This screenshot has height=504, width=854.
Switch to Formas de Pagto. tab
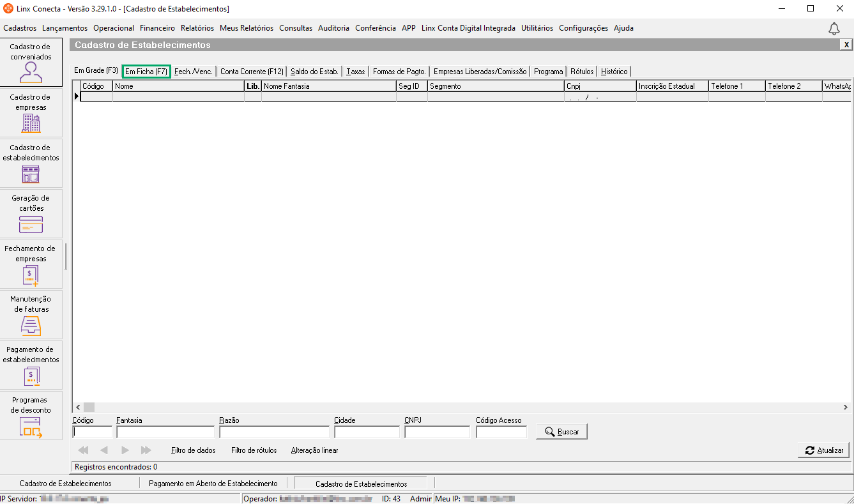pos(399,72)
